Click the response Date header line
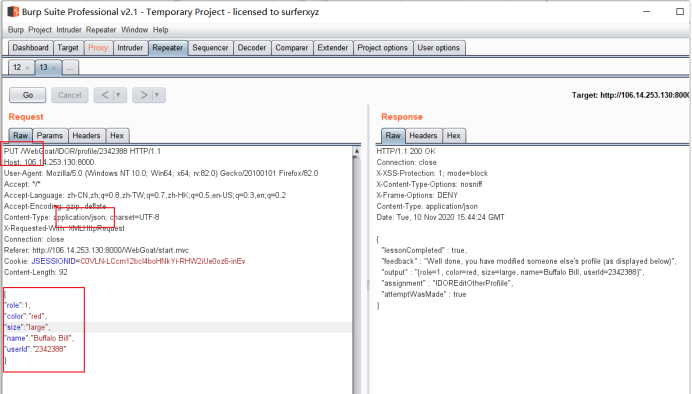Viewport: 692px width, 394px height. click(440, 217)
